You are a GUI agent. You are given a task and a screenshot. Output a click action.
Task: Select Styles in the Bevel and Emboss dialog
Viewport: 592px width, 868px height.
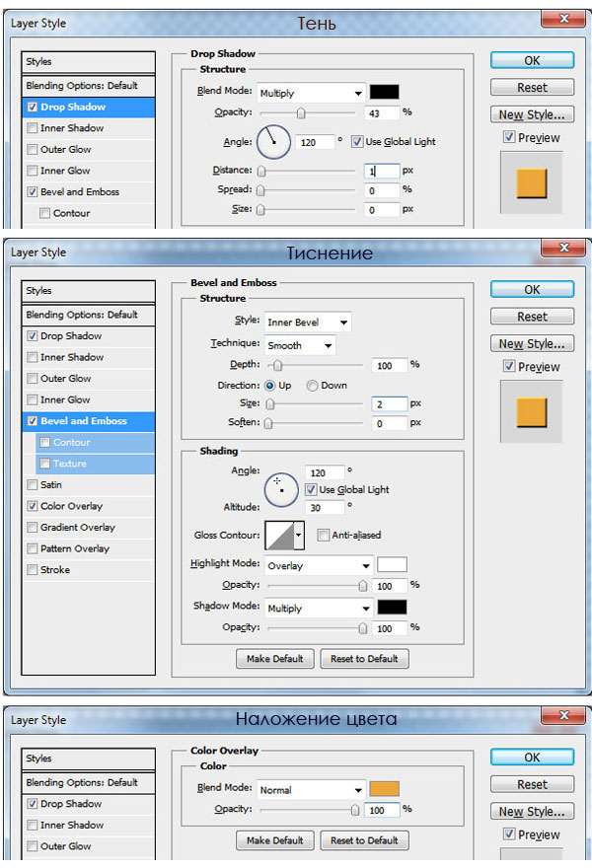tap(89, 291)
